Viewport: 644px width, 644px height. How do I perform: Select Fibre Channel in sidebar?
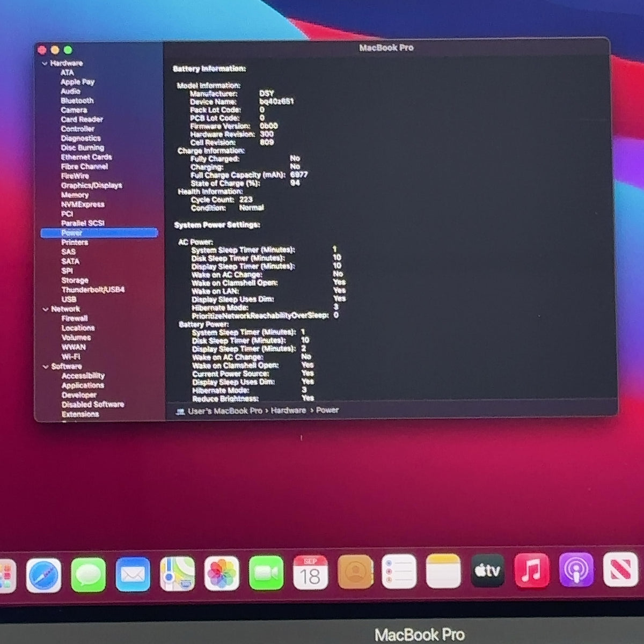pyautogui.click(x=84, y=166)
